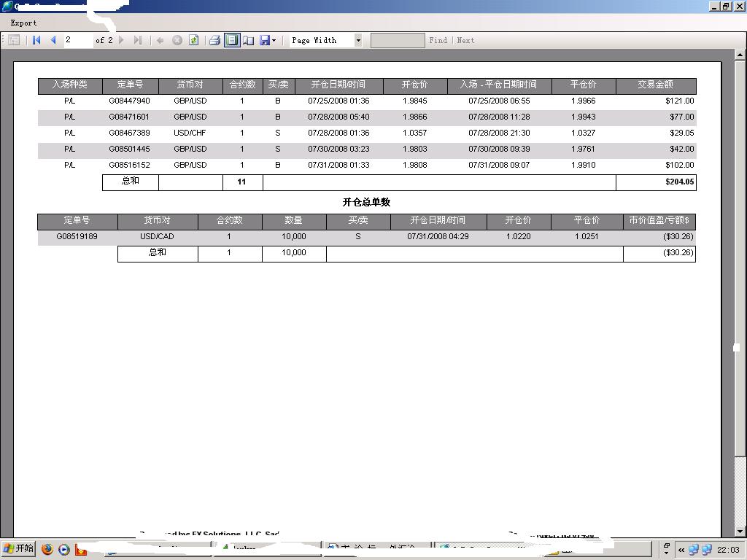The width and height of the screenshot is (747, 560).
Task: Click open position order G08519189
Action: (x=77, y=237)
